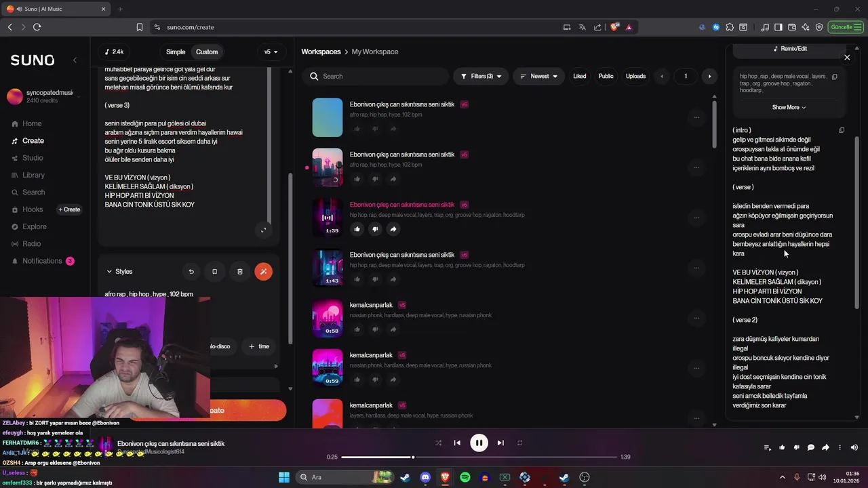Expand Show More in the details panel
This screenshot has width=868, height=488.
click(789, 107)
